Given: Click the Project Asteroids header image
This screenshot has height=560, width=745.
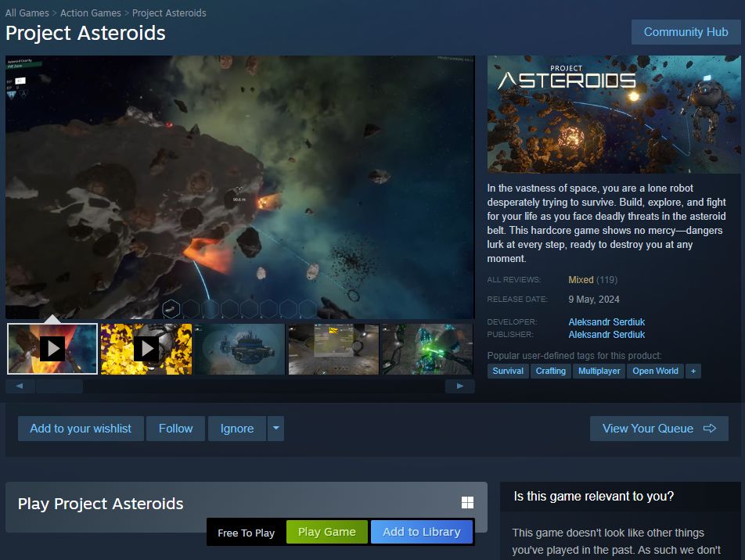Looking at the screenshot, I should pyautogui.click(x=614, y=114).
